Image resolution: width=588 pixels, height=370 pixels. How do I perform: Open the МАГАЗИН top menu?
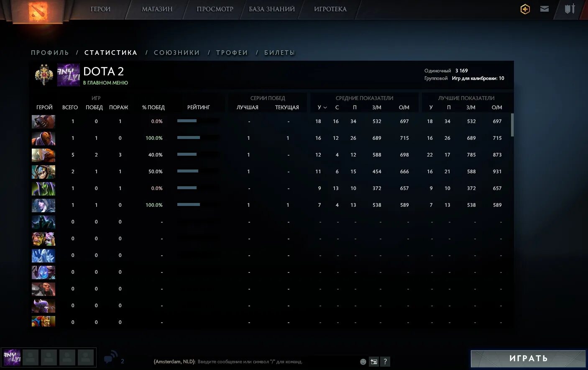coord(157,9)
